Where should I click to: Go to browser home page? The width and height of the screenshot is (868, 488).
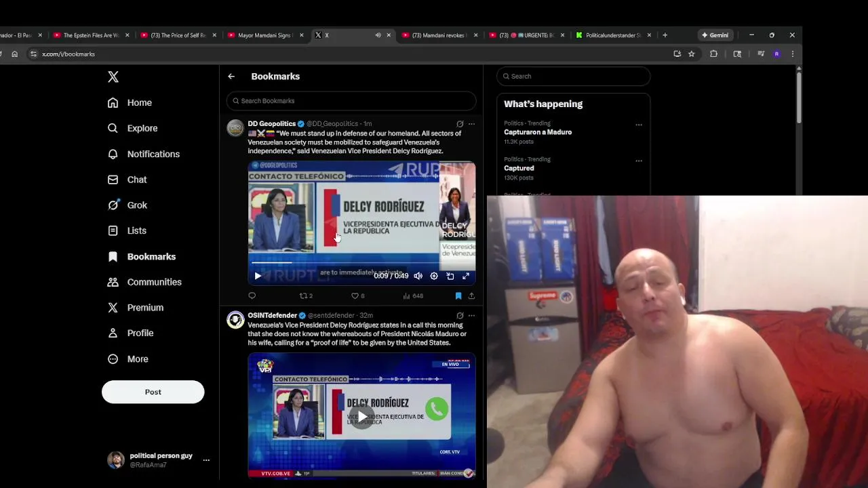coord(14,54)
